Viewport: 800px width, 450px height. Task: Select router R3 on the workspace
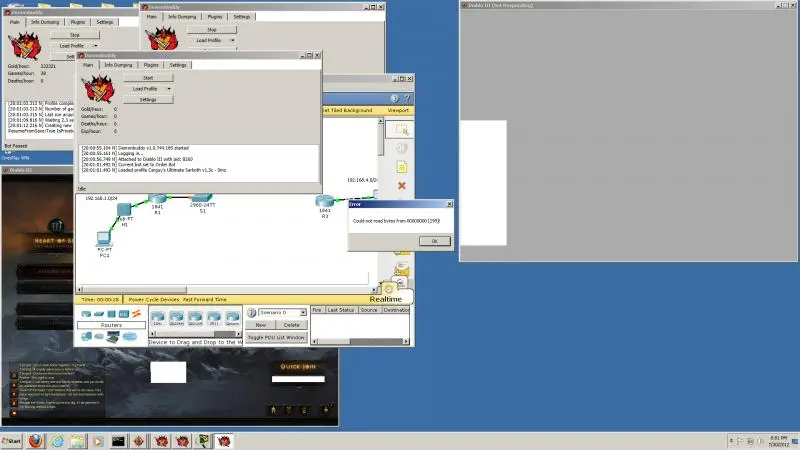pyautogui.click(x=324, y=201)
